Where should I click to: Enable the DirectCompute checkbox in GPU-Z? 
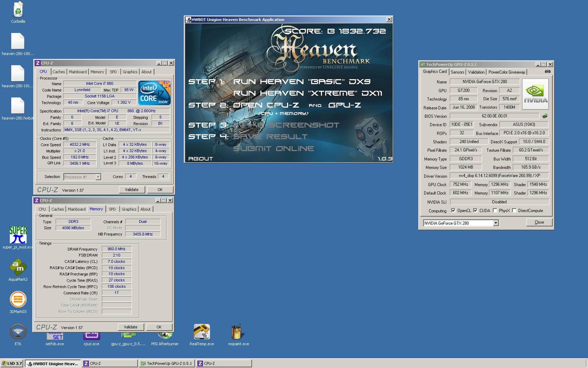514,210
